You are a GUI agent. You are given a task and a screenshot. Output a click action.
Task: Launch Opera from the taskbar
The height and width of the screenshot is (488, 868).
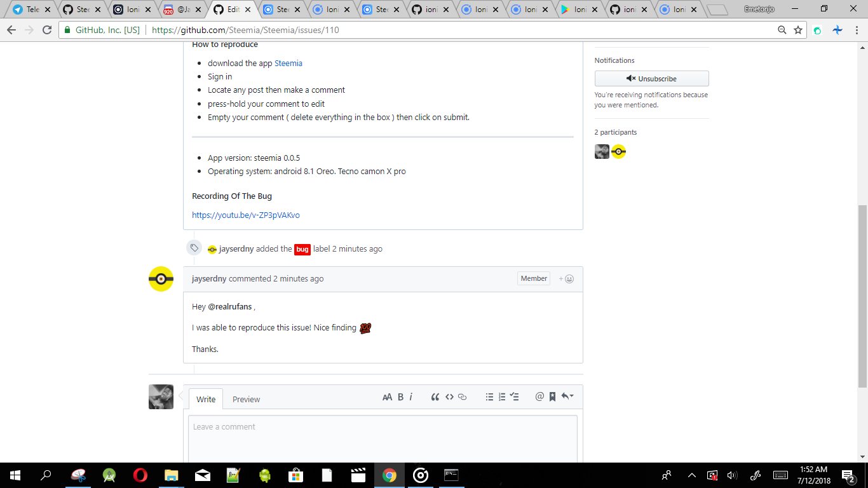tap(140, 475)
